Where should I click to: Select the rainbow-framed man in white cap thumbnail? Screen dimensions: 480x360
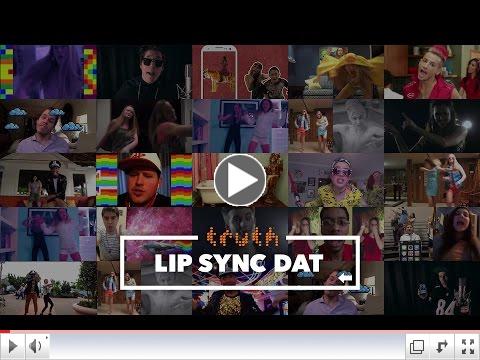144,180
